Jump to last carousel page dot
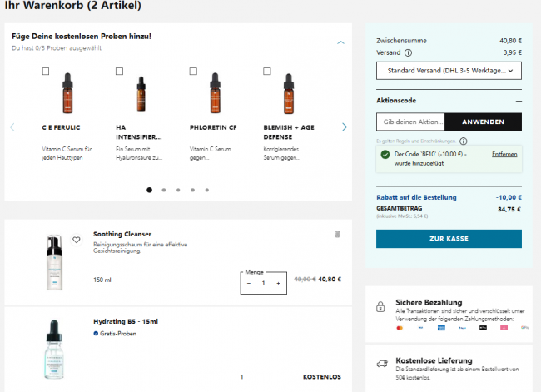The image size is (541, 392). [x=206, y=190]
